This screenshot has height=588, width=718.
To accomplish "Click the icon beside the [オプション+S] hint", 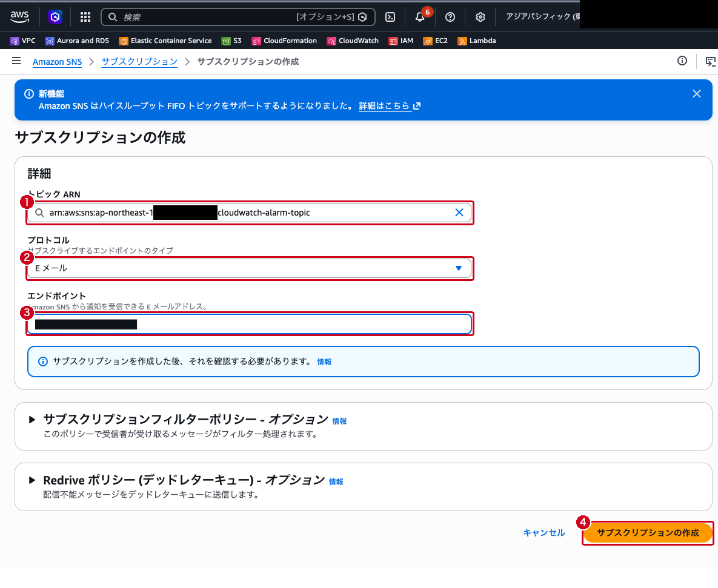I will pos(363,17).
